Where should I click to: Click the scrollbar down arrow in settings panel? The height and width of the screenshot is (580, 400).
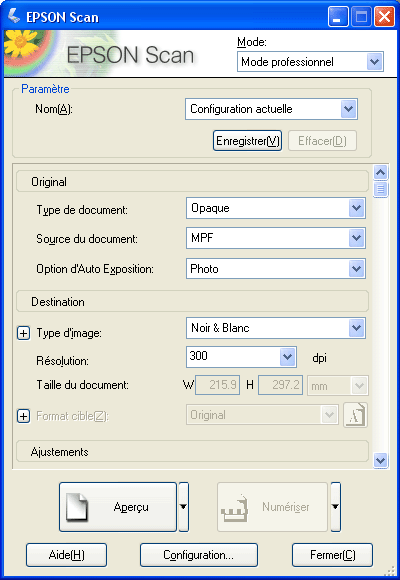point(381,461)
